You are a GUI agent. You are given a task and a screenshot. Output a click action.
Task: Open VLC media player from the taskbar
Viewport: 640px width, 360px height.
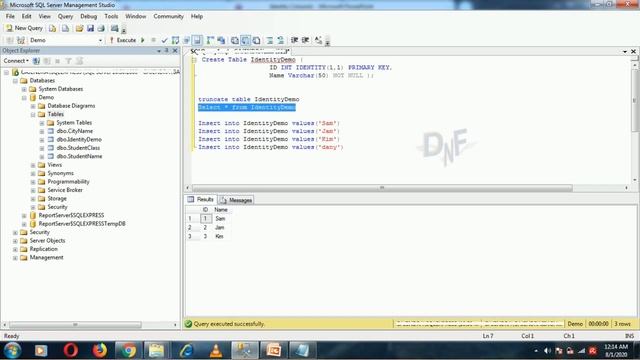(216, 350)
